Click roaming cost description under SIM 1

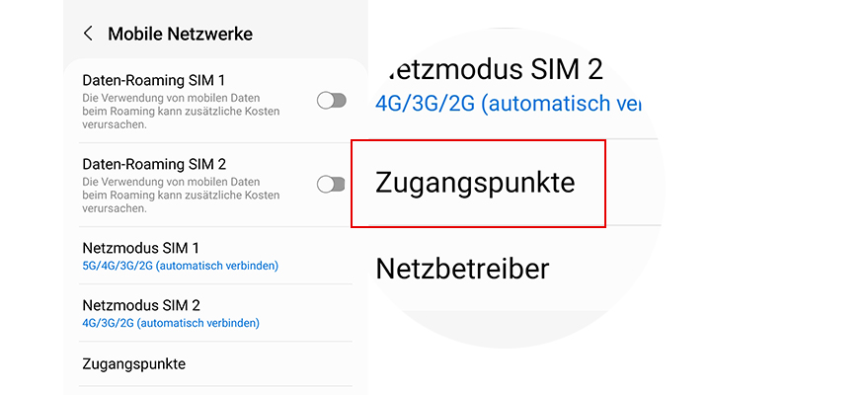tap(181, 112)
